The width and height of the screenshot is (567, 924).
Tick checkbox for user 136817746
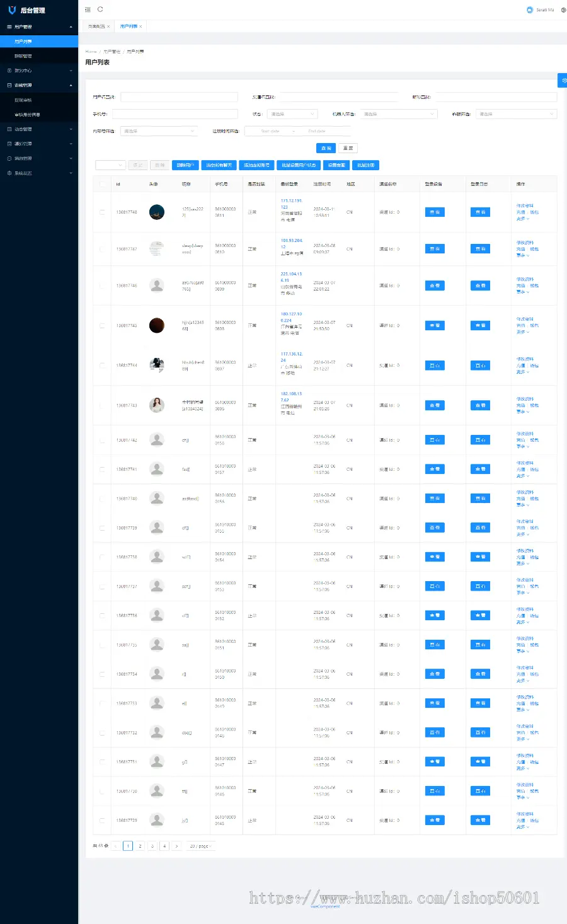[102, 286]
